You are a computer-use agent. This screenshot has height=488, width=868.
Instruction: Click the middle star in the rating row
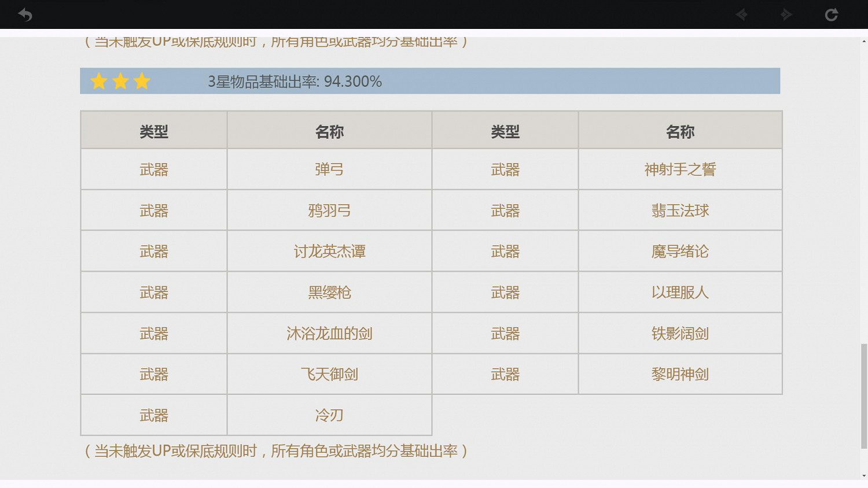click(120, 82)
